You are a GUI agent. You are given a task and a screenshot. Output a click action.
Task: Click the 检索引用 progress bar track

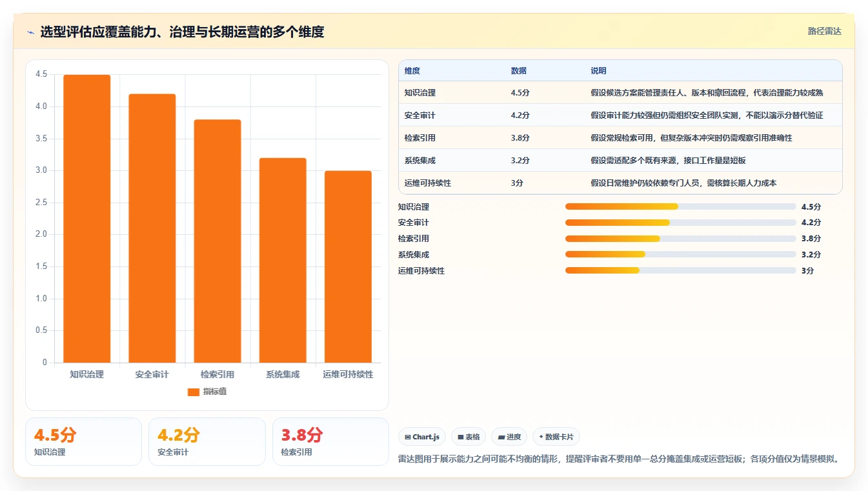680,239
